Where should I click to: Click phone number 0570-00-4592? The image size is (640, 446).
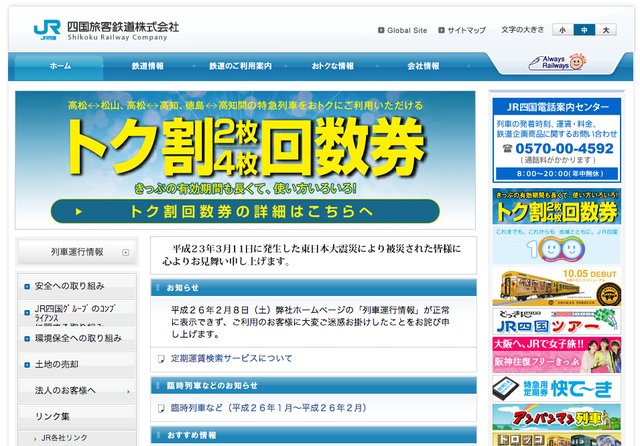564,149
